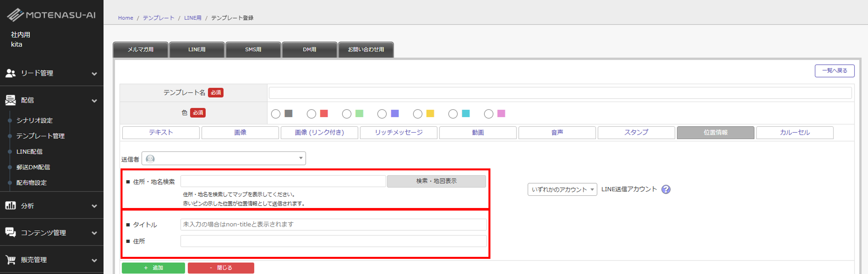This screenshot has width=868, height=274.
Task: Click the 販売管理 shopping cart icon
Action: (10, 260)
